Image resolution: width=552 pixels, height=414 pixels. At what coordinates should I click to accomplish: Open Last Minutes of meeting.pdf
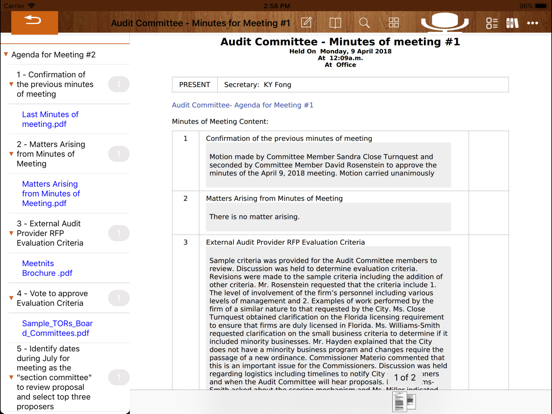50,119
